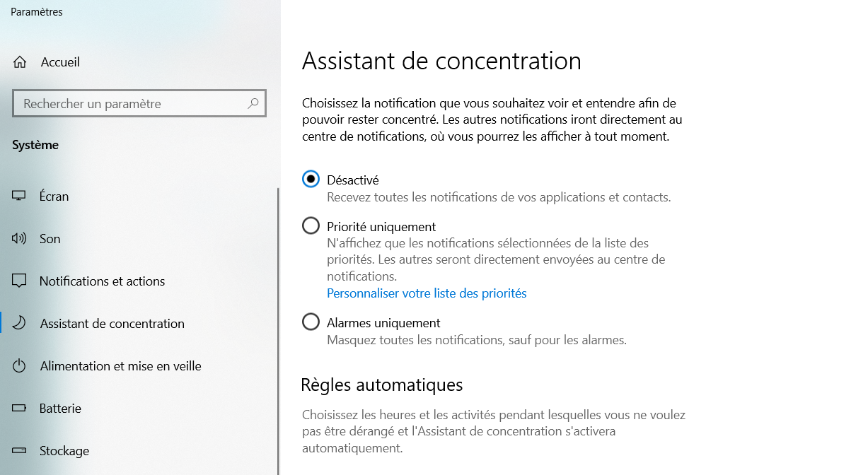
Task: Click the search magnifier icon
Action: (x=253, y=103)
